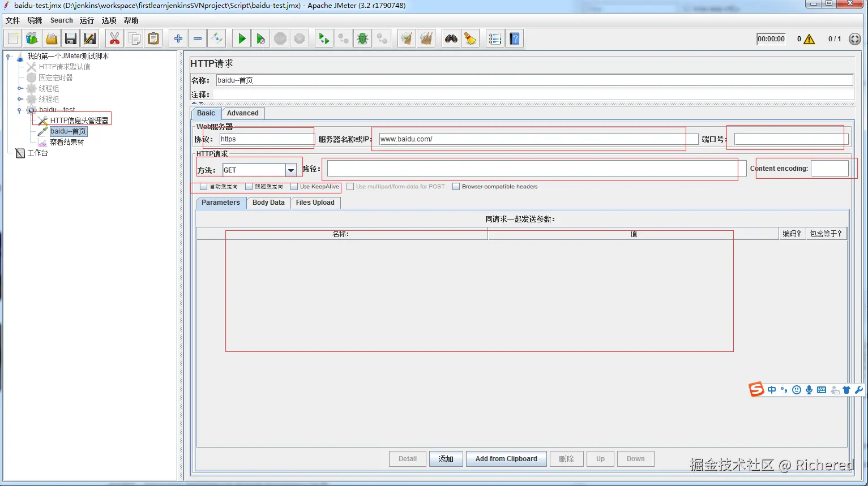Toggle Use KeepAlive checkbox
The height and width of the screenshot is (486, 868).
[x=294, y=187]
